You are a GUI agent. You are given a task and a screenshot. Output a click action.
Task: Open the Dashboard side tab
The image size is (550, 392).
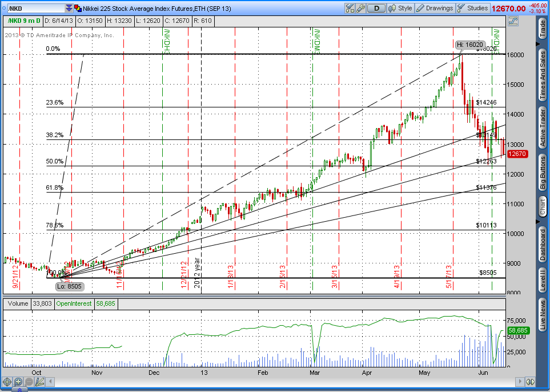point(543,244)
